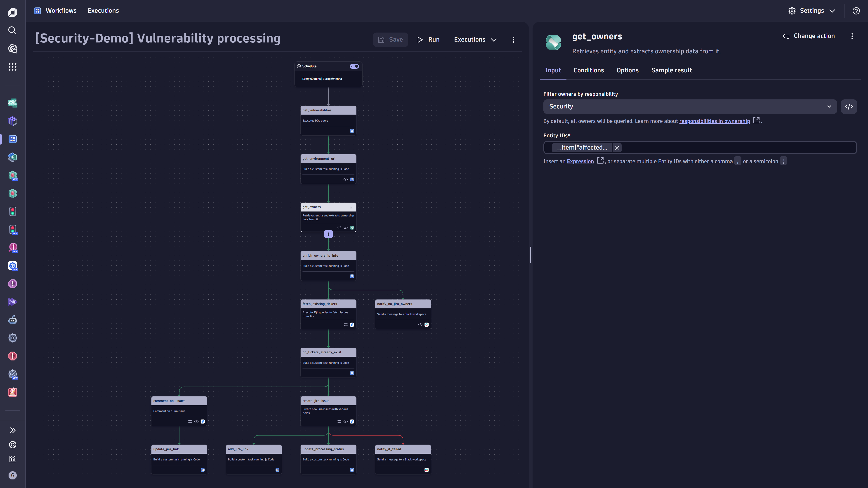Open the search panel from the left sidebar
Image resolution: width=868 pixels, height=488 pixels.
(x=12, y=31)
